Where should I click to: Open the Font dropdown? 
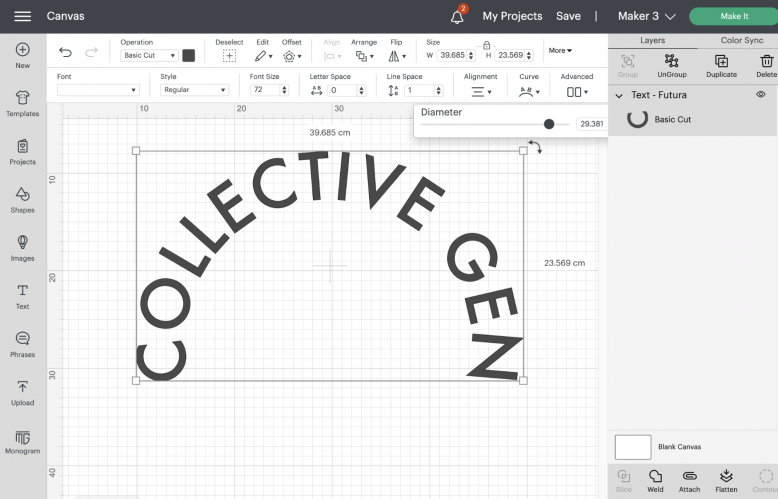click(x=98, y=90)
